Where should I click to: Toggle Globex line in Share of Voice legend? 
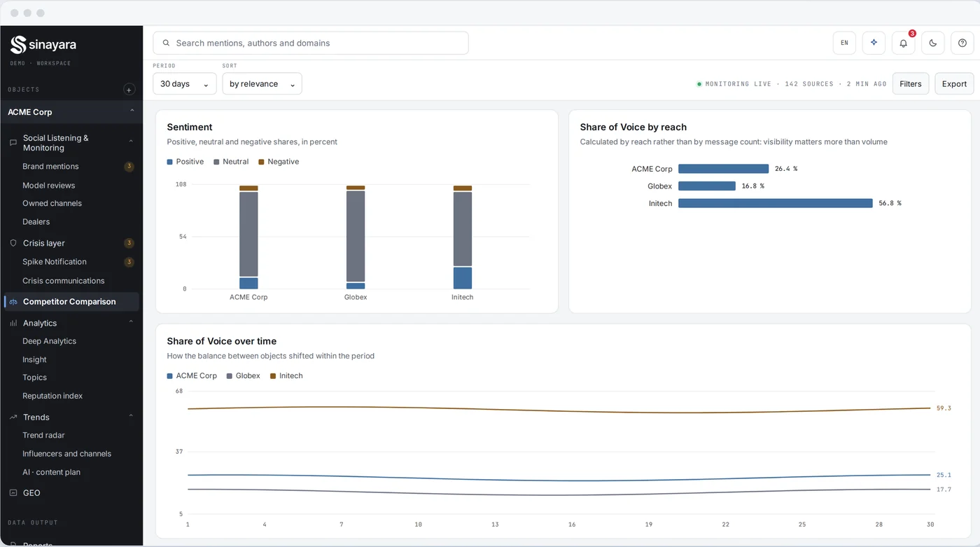243,376
